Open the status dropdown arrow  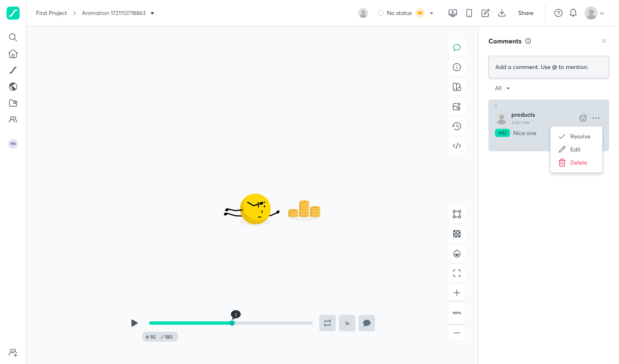pyautogui.click(x=431, y=13)
